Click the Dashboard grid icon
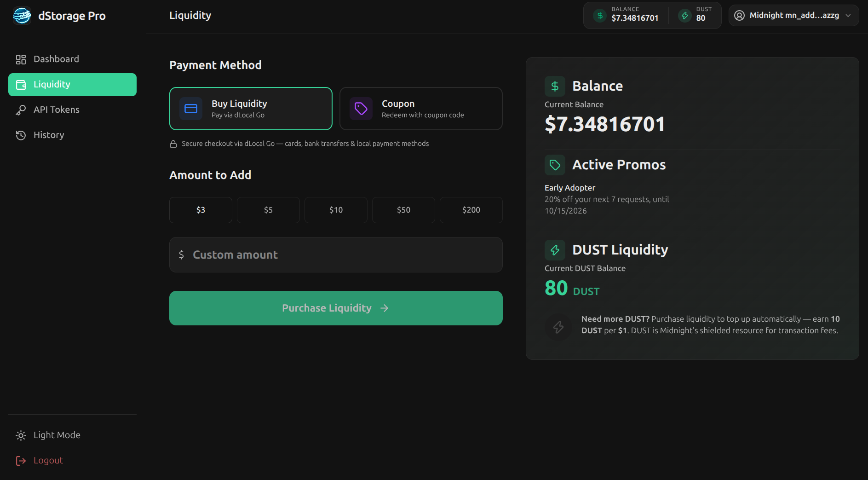868x480 pixels. click(21, 59)
